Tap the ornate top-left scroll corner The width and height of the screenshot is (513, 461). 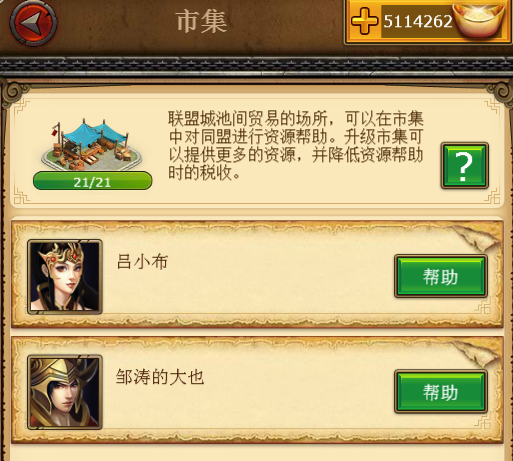15,92
